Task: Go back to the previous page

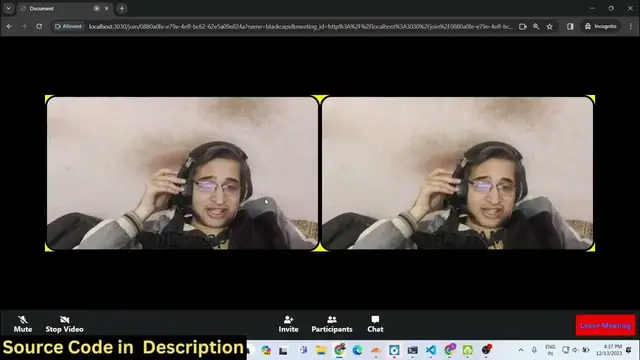Action: click(x=9, y=26)
